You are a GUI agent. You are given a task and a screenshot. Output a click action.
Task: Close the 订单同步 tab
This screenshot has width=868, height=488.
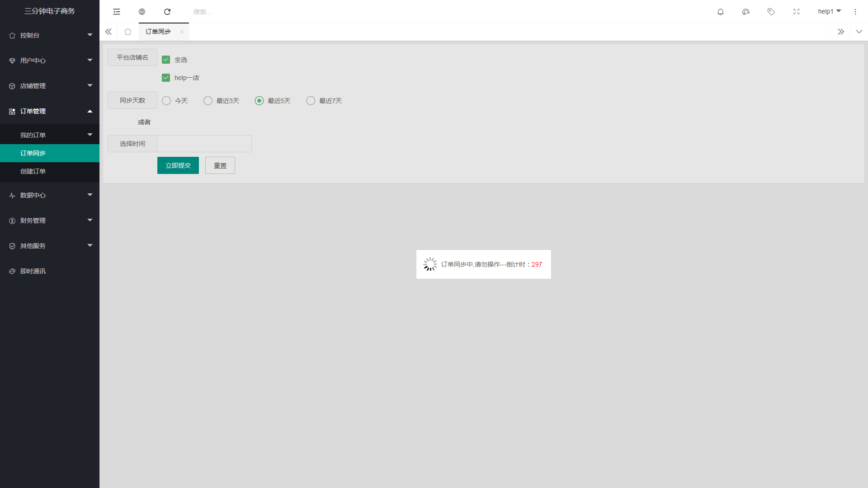click(182, 32)
